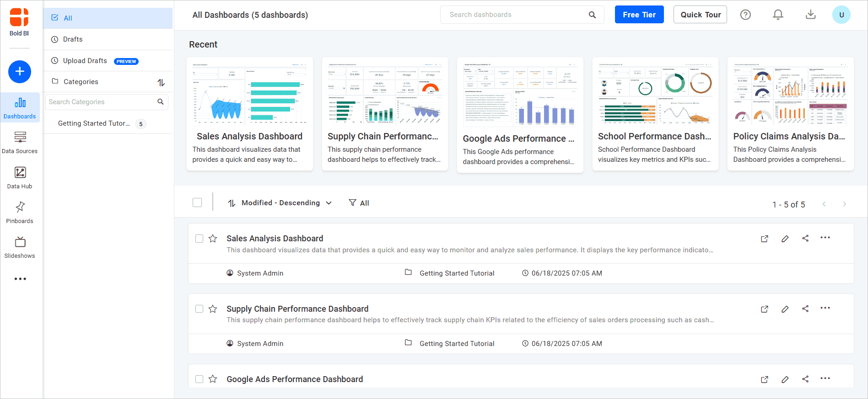This screenshot has width=868, height=399.
Task: Click the help question mark icon
Action: 745,15
